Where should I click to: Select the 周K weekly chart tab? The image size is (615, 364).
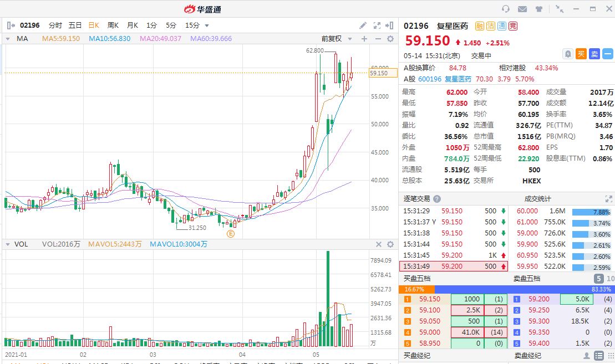(113, 25)
